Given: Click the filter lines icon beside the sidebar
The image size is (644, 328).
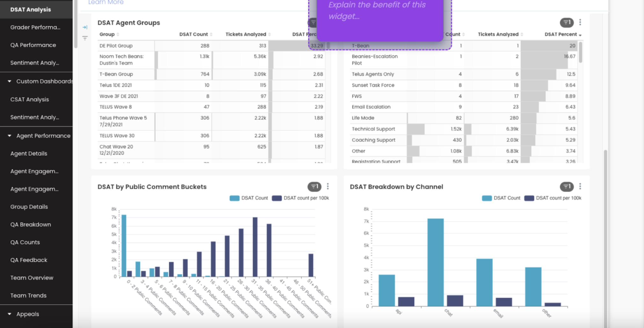Looking at the screenshot, I should coord(85,38).
